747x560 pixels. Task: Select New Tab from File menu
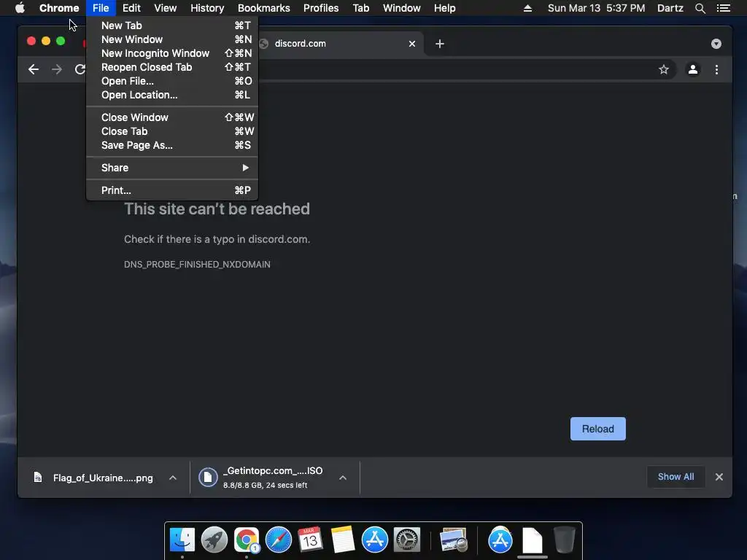coord(172,26)
